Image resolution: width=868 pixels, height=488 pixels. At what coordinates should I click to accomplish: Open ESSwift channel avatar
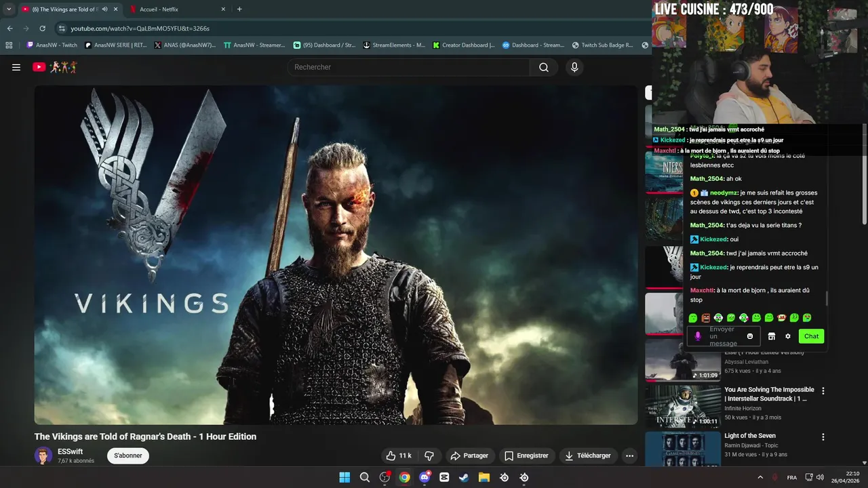pos(43,455)
